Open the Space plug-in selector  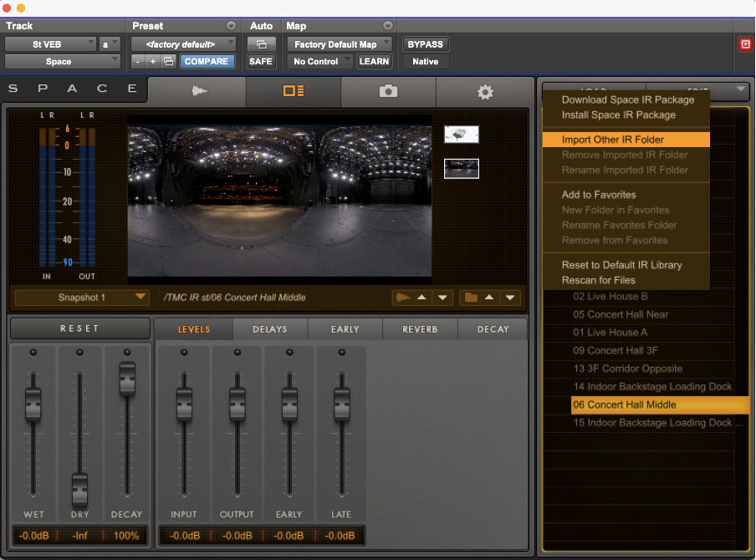(62, 62)
